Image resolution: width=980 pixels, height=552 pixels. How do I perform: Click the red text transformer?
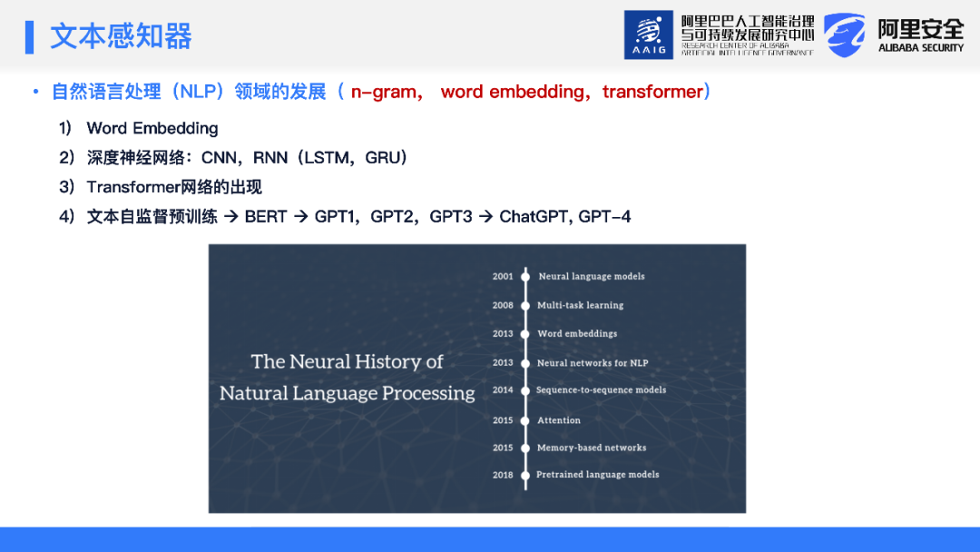tap(652, 92)
